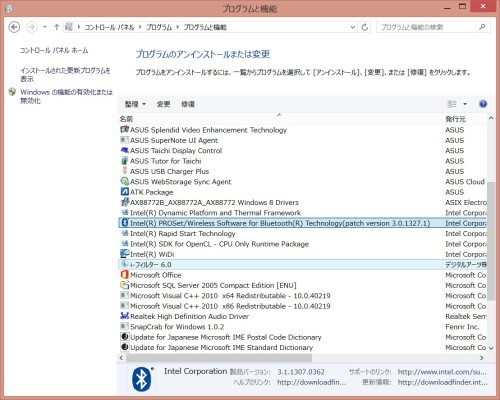Open the update info downloadfinder link
This screenshot has height=400, width=500.
(x=443, y=382)
